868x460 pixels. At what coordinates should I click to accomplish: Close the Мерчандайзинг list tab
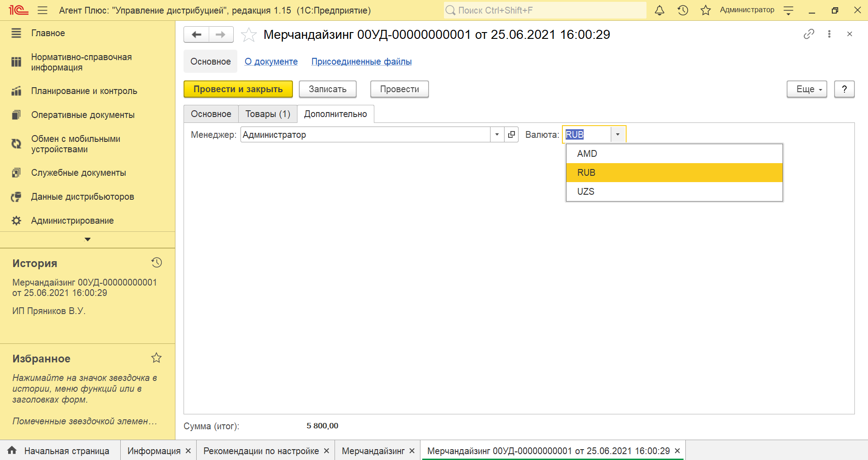point(412,451)
